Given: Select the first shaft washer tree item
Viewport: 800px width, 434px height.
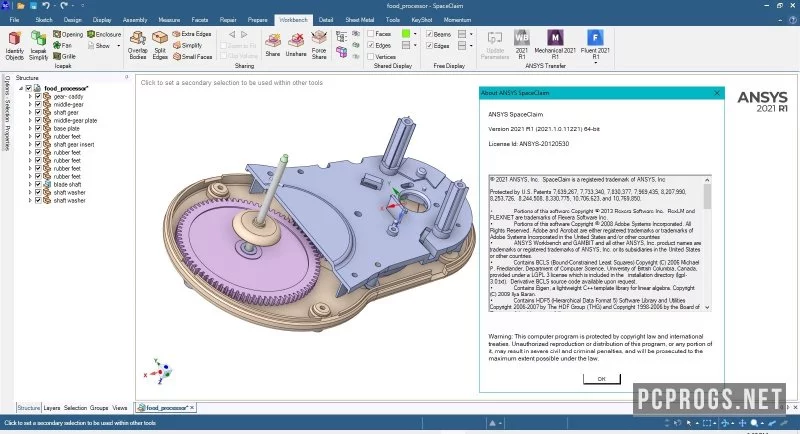Looking at the screenshot, I should pos(69,192).
